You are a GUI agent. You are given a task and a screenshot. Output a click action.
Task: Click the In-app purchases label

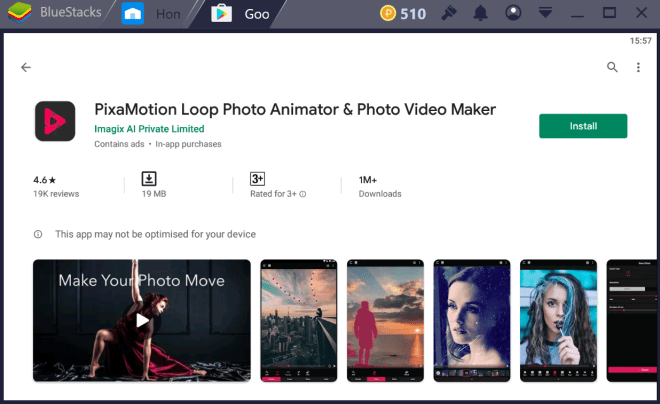(188, 144)
